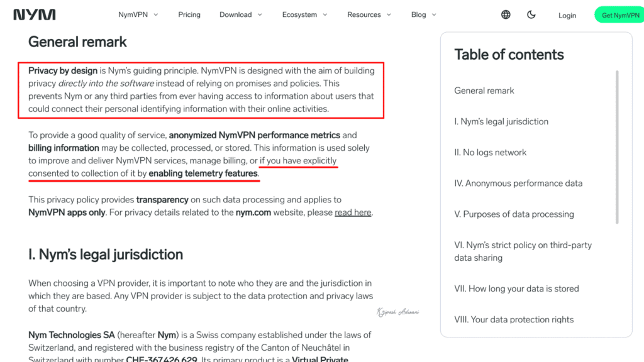Jump to I. Nym's legal jurisdiction
The height and width of the screenshot is (362, 644).
tap(501, 121)
